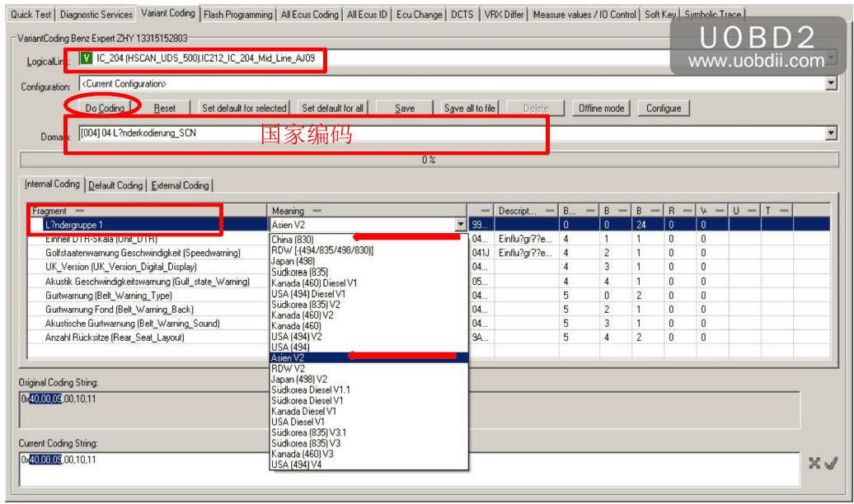The image size is (854, 504).
Task: Select Südkorea (835) V2 option
Action: pyautogui.click(x=368, y=304)
